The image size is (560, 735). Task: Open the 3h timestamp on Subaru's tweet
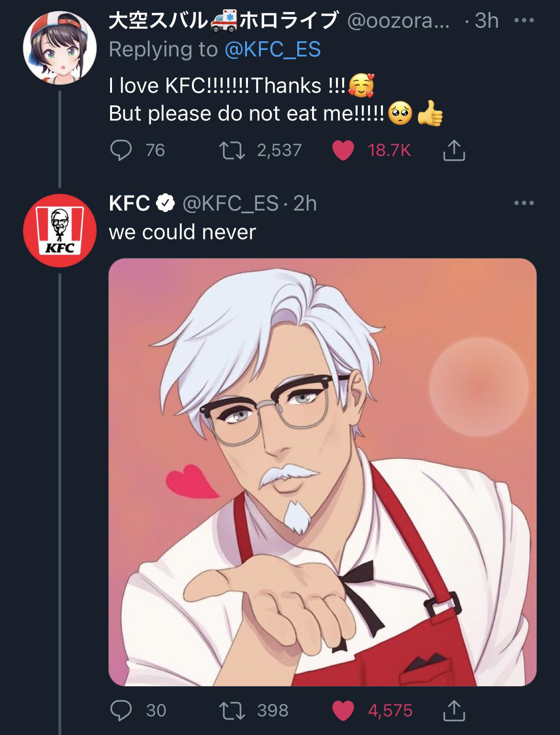[x=486, y=21]
